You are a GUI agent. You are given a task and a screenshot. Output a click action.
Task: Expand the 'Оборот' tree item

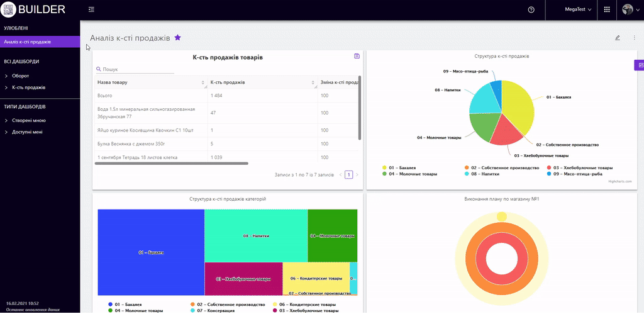pos(21,76)
